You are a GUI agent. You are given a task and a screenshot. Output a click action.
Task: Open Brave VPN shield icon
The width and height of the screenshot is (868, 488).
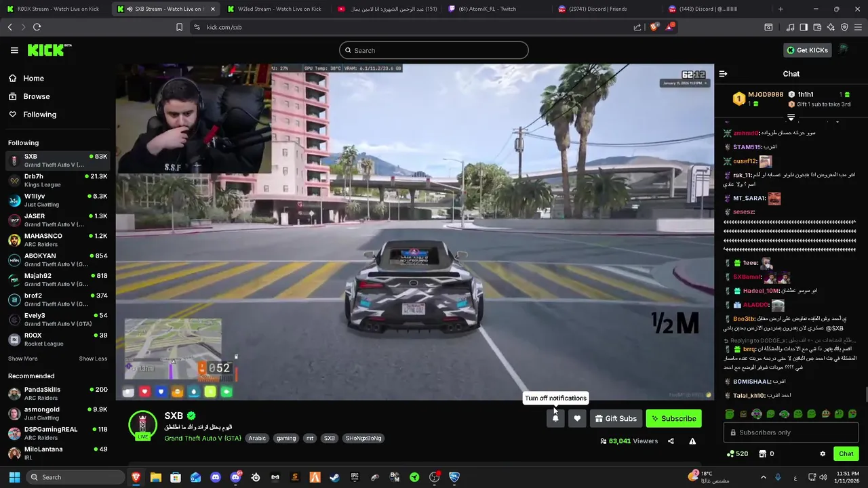pyautogui.click(x=844, y=27)
